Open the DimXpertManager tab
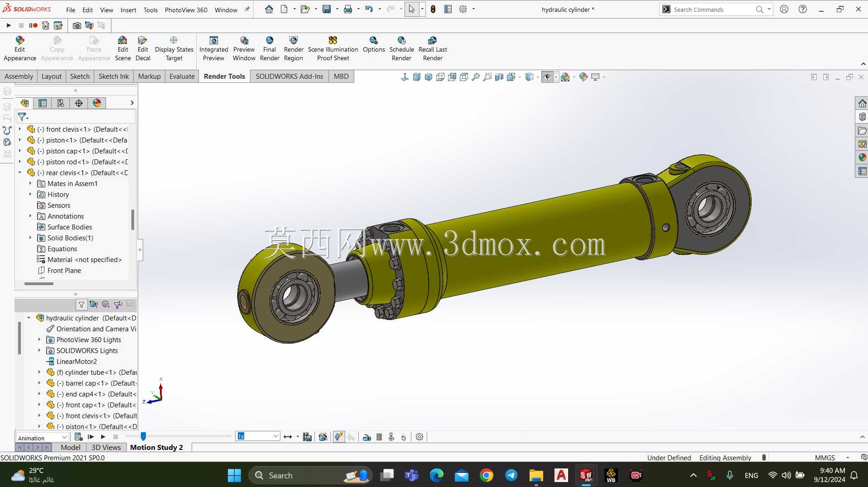This screenshot has height=487, width=868. (79, 103)
